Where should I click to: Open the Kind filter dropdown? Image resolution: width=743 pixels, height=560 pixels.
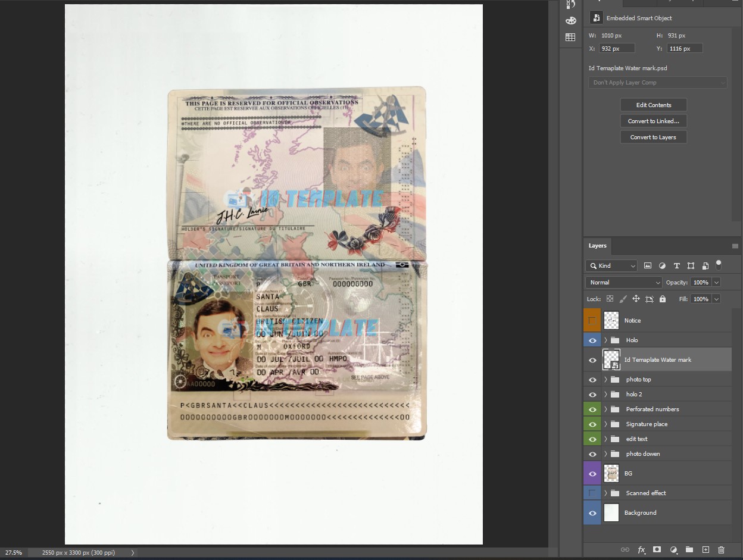tap(611, 266)
